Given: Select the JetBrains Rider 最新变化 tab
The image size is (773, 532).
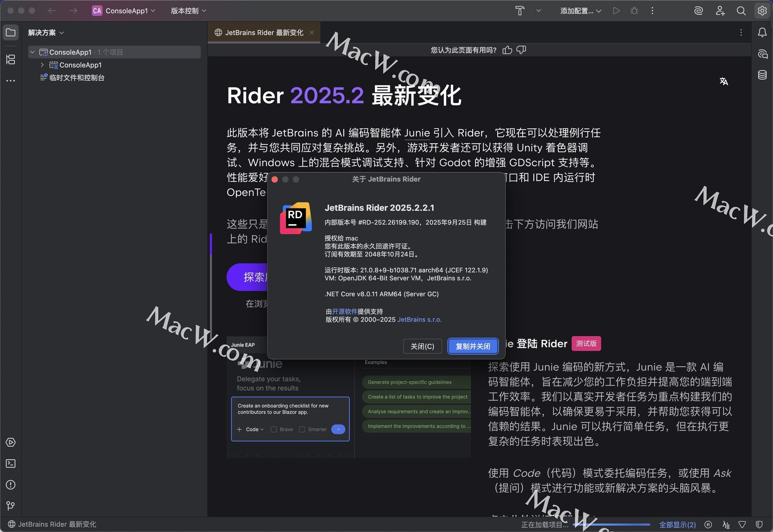Looking at the screenshot, I should (x=264, y=33).
